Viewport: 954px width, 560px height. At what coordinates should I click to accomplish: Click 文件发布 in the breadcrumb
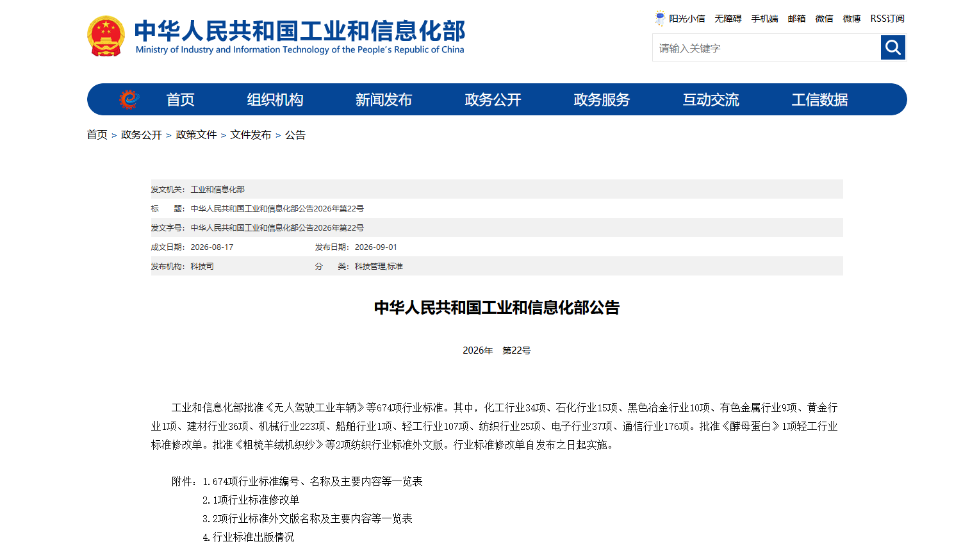tap(251, 135)
